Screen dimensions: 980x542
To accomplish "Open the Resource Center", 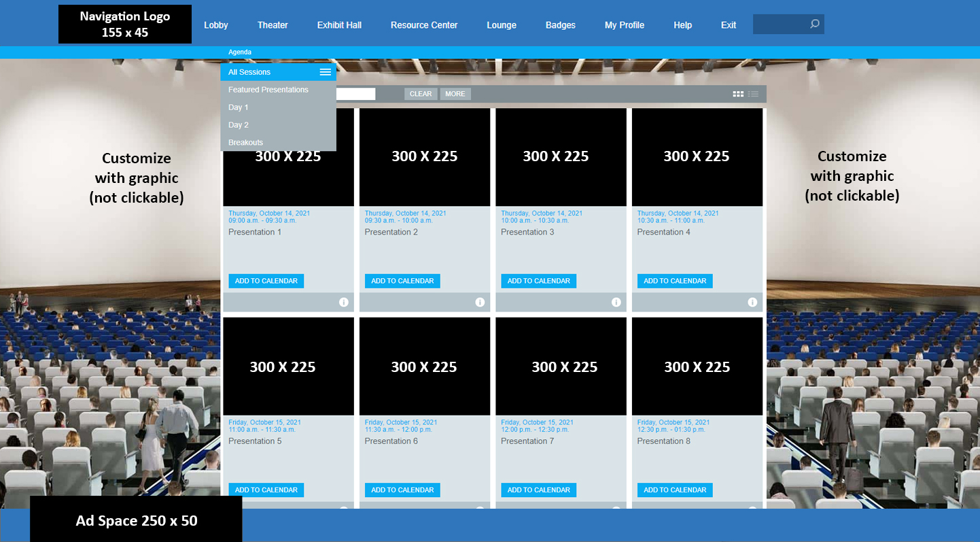I will point(424,25).
